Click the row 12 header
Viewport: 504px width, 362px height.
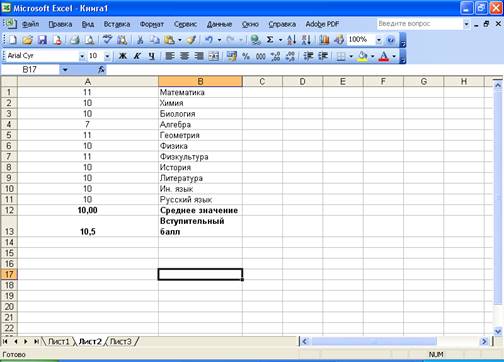(9, 210)
